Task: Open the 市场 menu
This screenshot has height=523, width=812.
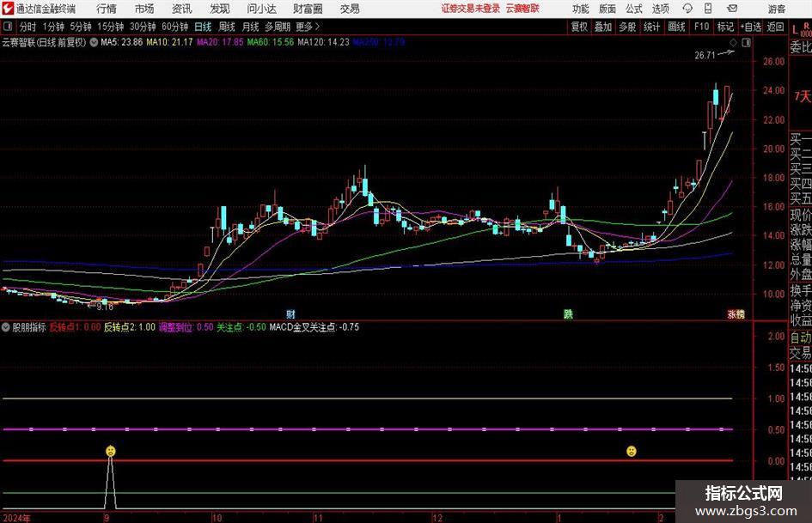Action: pyautogui.click(x=144, y=9)
